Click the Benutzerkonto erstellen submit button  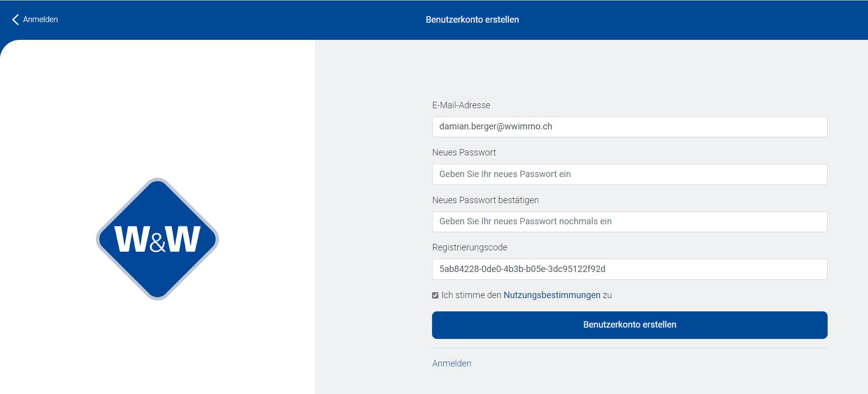[629, 325]
